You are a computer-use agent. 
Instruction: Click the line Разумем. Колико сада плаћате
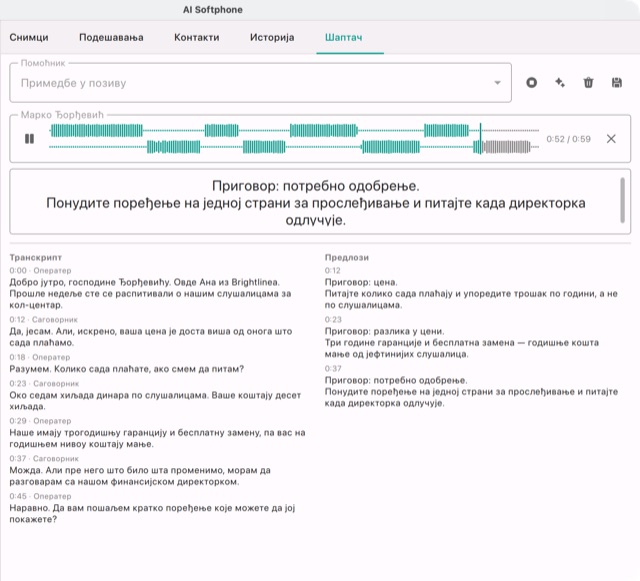(x=127, y=369)
